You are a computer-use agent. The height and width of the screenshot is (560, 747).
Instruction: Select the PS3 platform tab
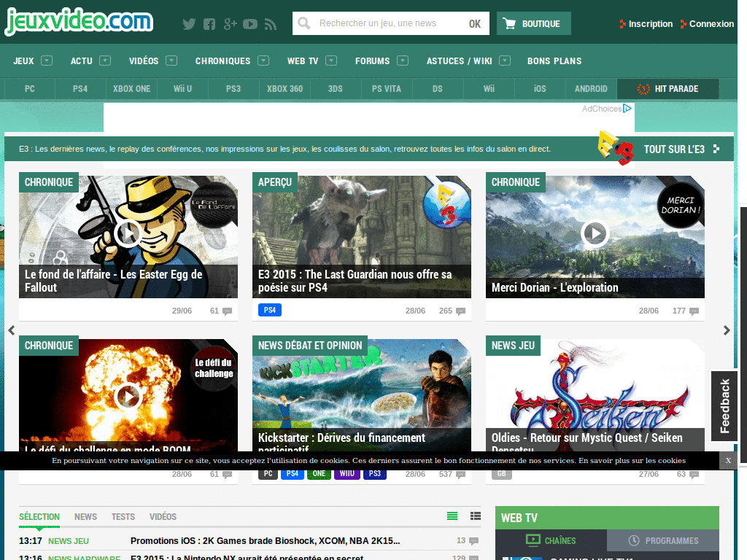tap(233, 88)
